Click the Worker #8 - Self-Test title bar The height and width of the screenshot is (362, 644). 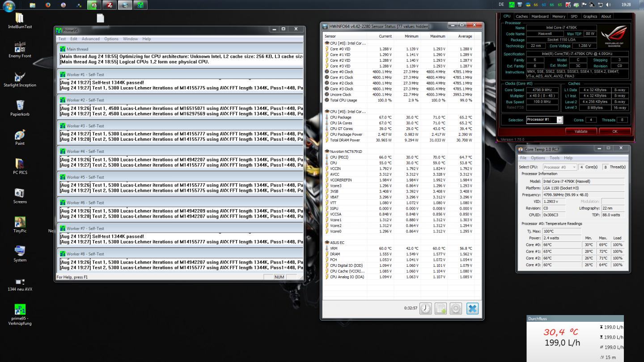[180, 254]
